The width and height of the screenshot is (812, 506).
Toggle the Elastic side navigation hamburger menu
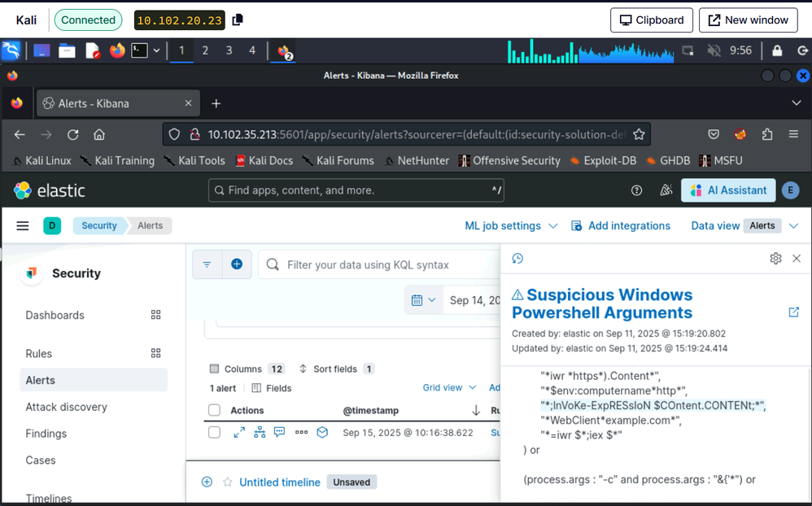pyautogui.click(x=23, y=226)
